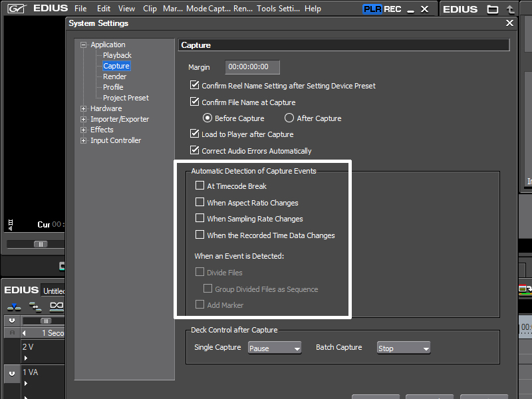532x399 pixels.
Task: Close the System Settings dialog
Action: (509, 23)
